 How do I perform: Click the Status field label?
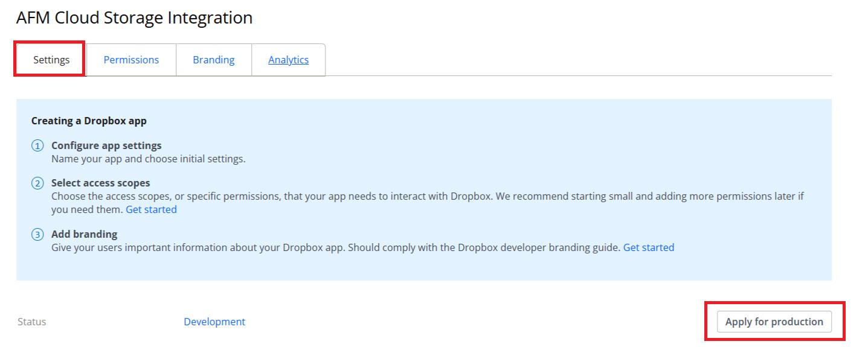(31, 322)
